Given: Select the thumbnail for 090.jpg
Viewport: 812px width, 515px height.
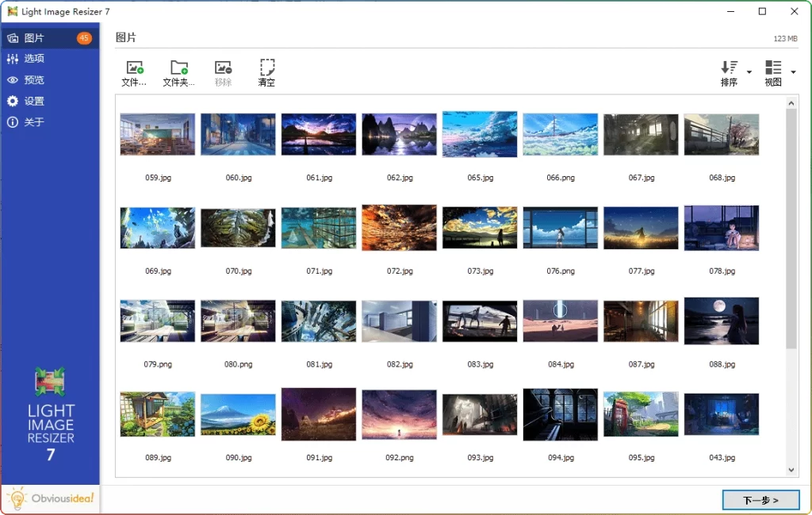Looking at the screenshot, I should pos(238,413).
